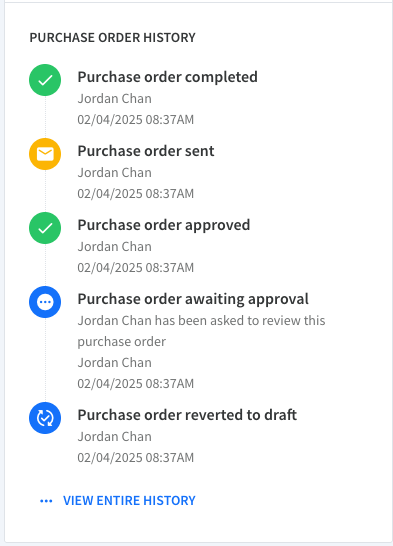393x546 pixels.
Task: Click the review request note for awaiting approval
Action: (x=201, y=331)
